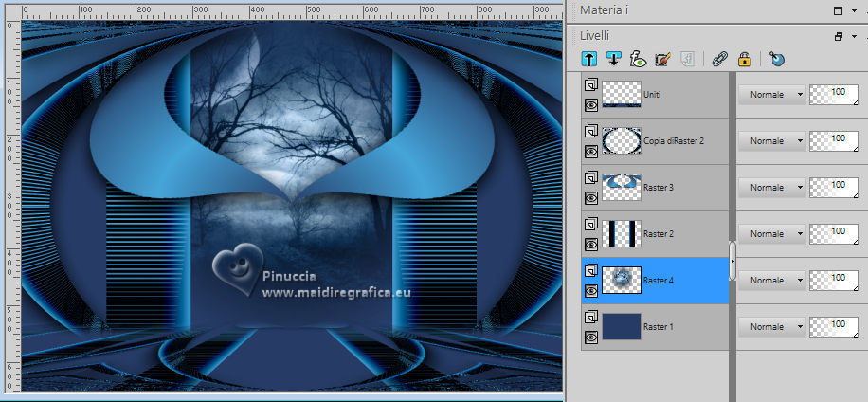Viewport: 868px width, 402px height.
Task: Select the Raster 4 layer name
Action: [659, 281]
